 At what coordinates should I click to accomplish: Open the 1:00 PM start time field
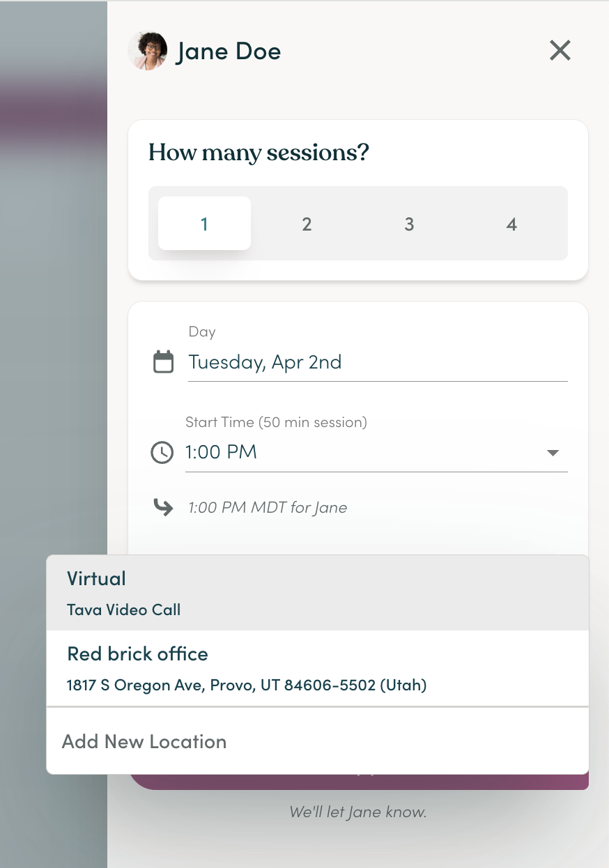click(x=376, y=453)
